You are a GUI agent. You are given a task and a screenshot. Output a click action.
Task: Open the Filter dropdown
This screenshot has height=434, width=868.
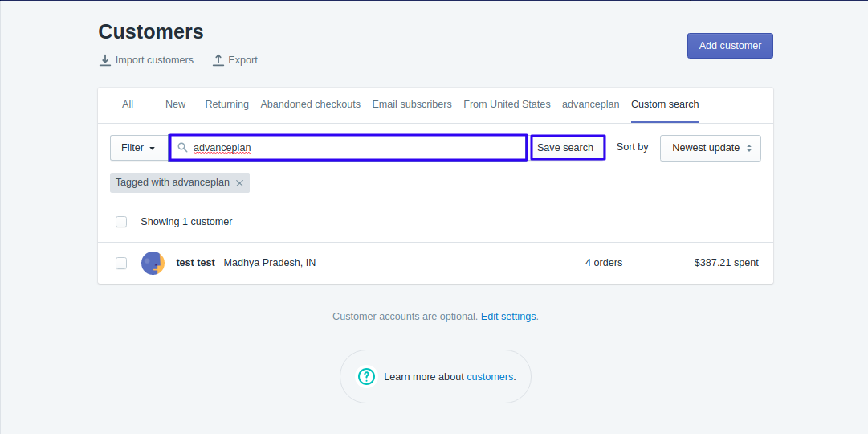click(139, 148)
